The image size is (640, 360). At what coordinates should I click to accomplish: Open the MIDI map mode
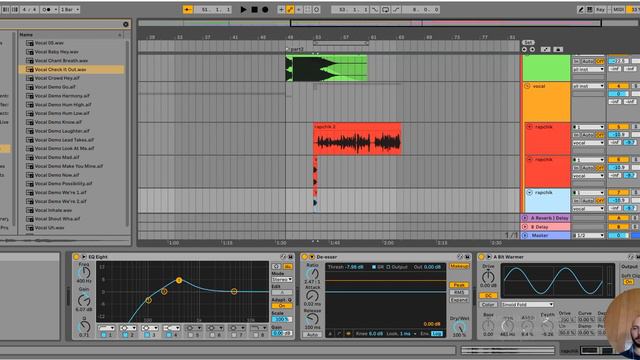pos(619,9)
